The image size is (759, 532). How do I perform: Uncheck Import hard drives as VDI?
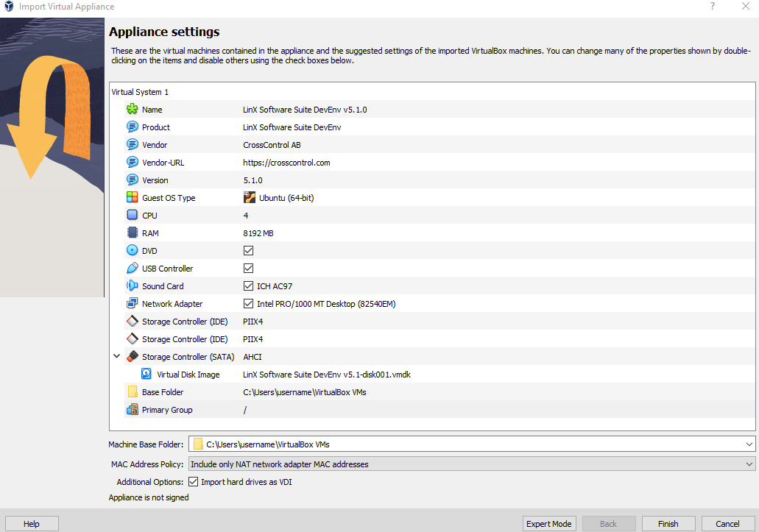[192, 481]
